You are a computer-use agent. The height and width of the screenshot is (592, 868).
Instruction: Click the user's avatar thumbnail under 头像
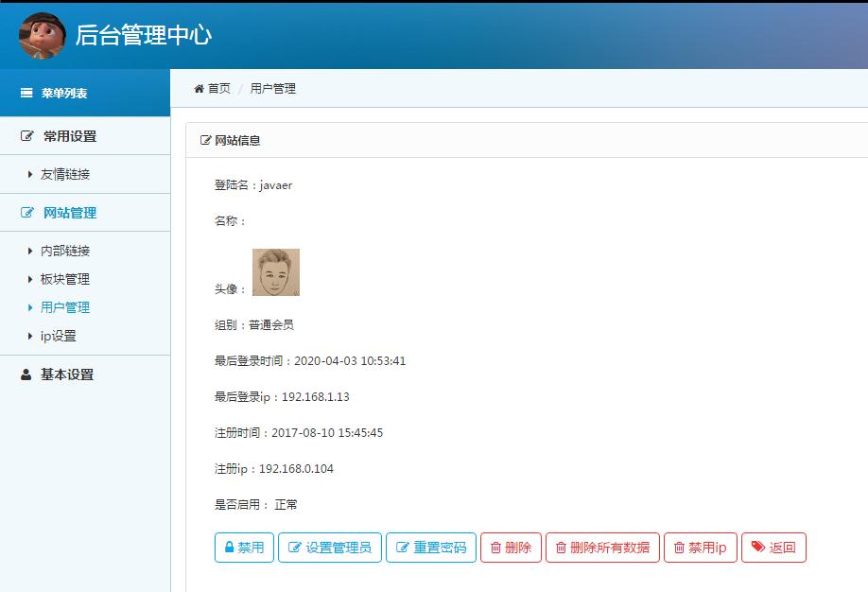(x=275, y=271)
